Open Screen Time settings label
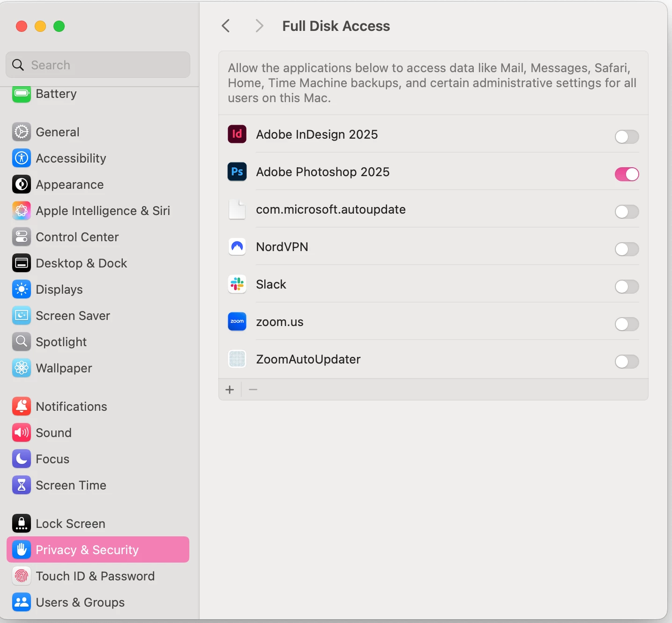Image resolution: width=672 pixels, height=623 pixels. [x=71, y=485]
